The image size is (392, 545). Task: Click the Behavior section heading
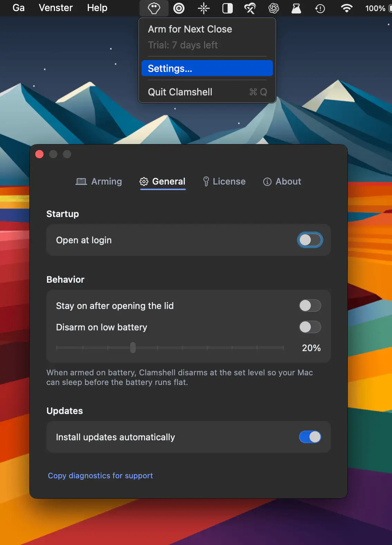66,280
